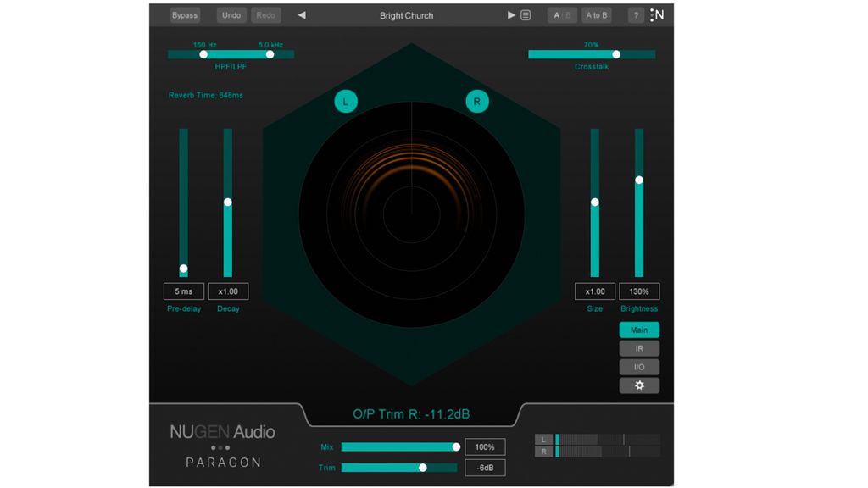868x488 pixels.
Task: Click the next preset arrow
Action: tap(511, 15)
